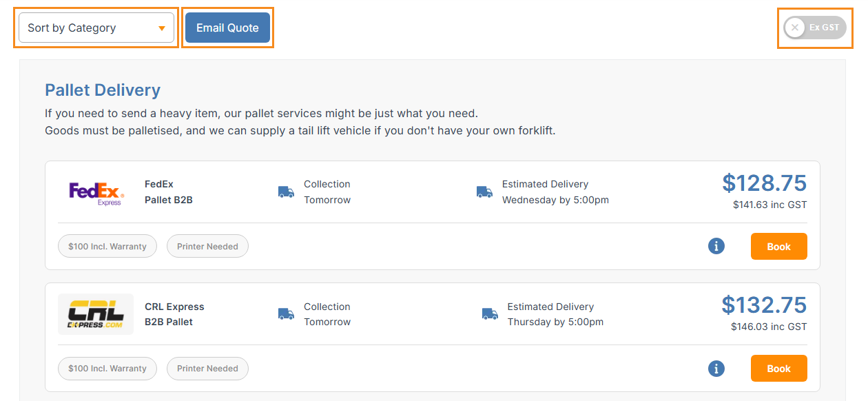Image resolution: width=868 pixels, height=401 pixels.
Task: Click the $132.75 price
Action: [x=764, y=305]
